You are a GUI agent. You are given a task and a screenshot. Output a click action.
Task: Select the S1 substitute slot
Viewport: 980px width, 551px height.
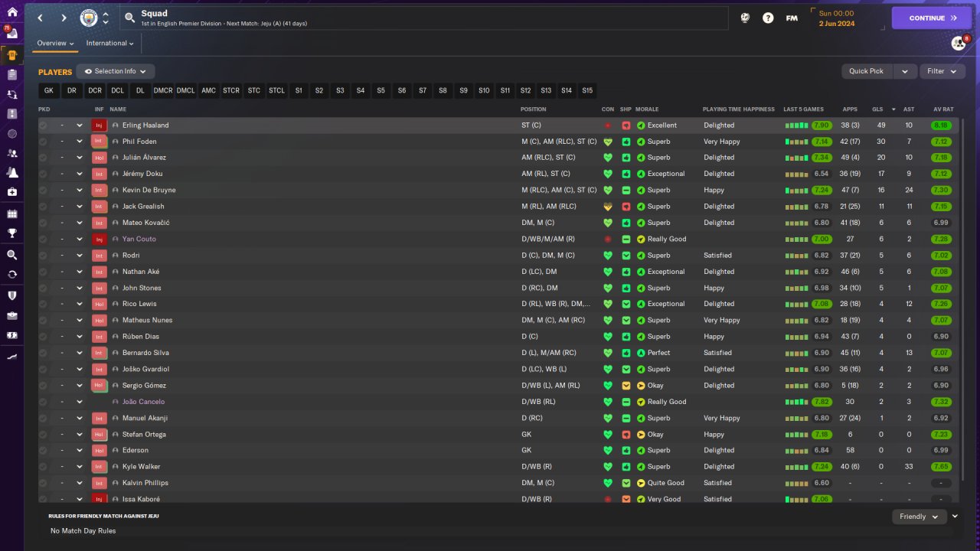click(x=299, y=90)
